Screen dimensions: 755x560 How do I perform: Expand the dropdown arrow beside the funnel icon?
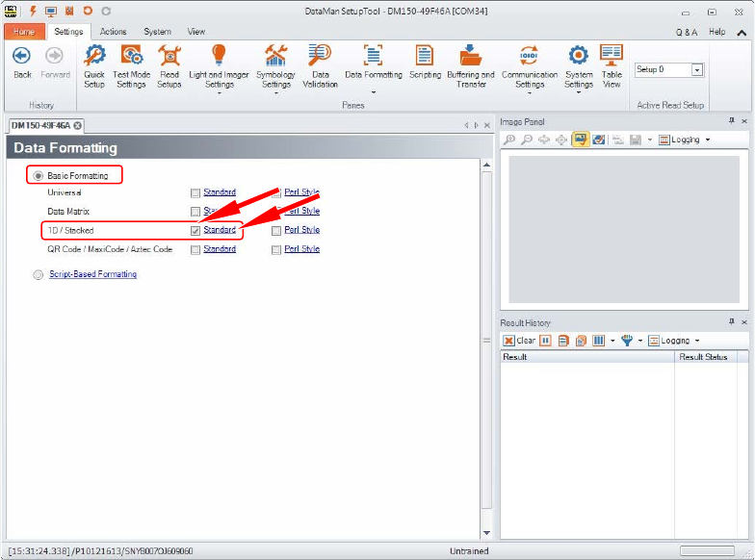(640, 341)
